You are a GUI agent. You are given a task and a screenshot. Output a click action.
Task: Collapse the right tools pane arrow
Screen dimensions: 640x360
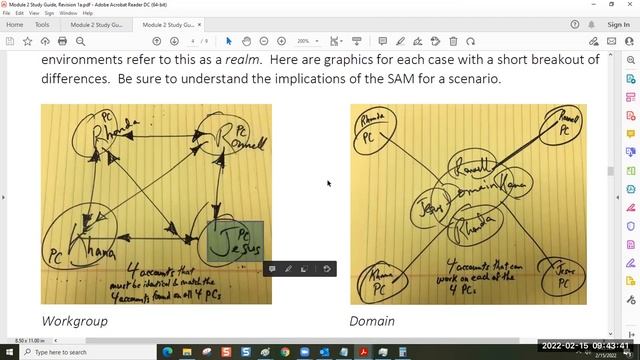tap(618, 198)
